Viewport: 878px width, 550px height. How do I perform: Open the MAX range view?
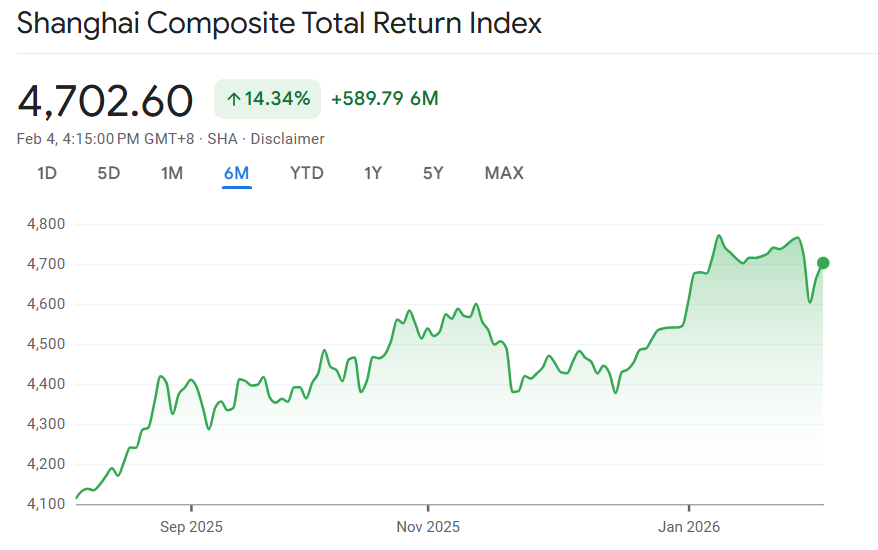504,173
